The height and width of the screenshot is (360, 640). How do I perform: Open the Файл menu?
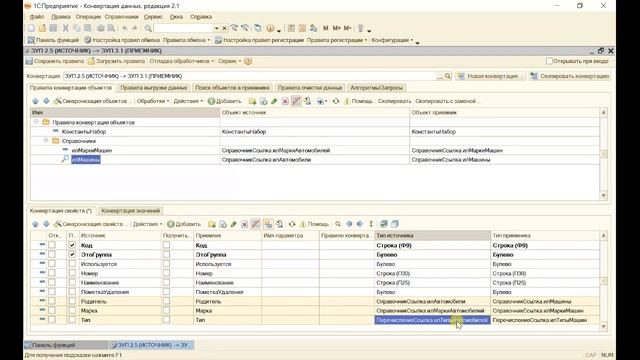click(x=37, y=17)
